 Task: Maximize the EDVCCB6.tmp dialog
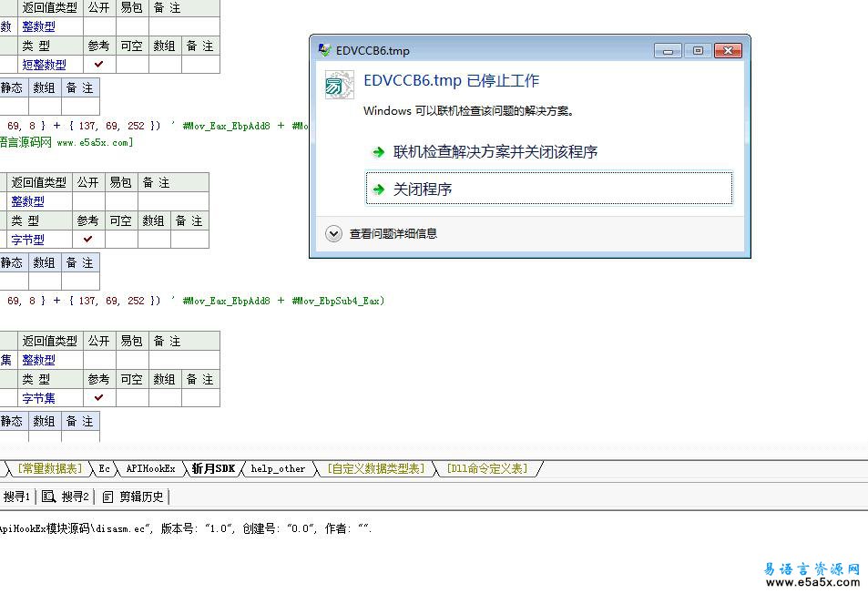click(x=698, y=51)
